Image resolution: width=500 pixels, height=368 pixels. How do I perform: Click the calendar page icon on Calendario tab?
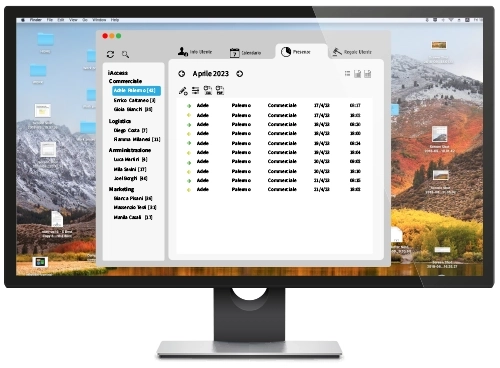(235, 53)
